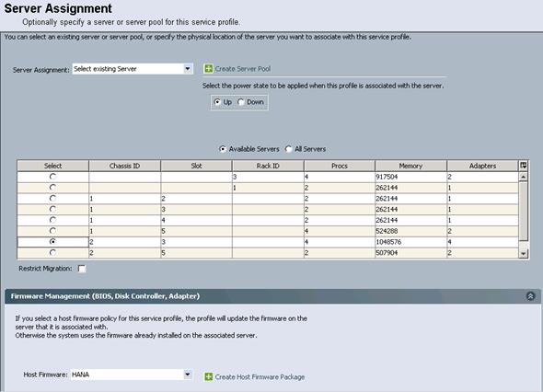
Task: Click the green plus icon for Host Firmware Package
Action: 208,376
